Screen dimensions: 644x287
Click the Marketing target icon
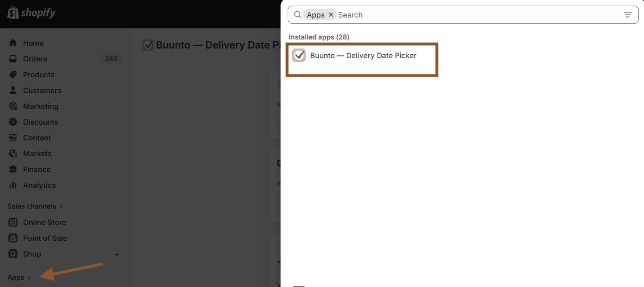(13, 106)
